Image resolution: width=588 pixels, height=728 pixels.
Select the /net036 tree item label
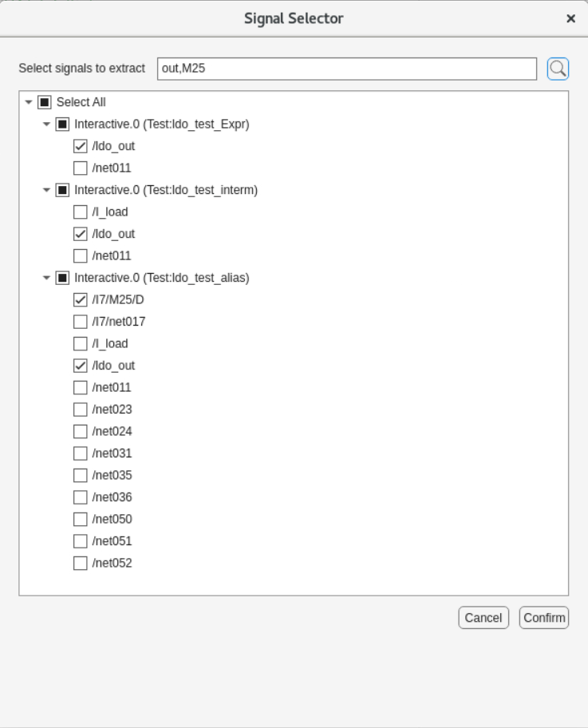tap(112, 497)
